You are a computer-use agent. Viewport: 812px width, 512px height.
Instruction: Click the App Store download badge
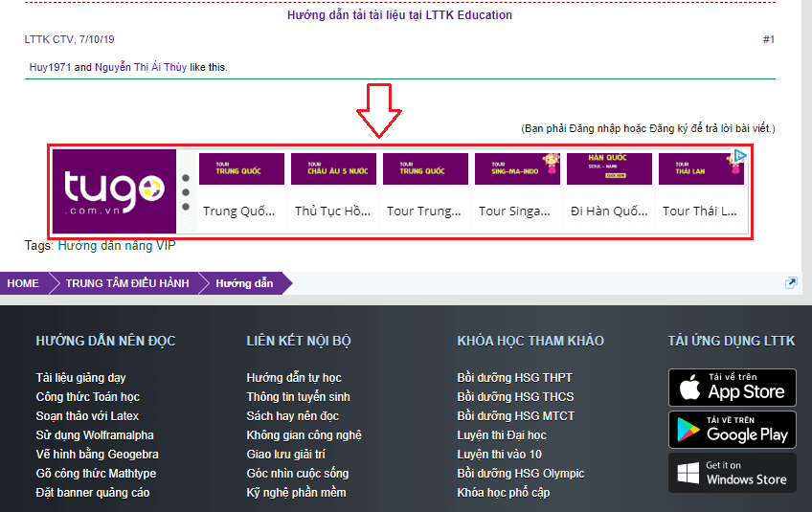coord(733,388)
